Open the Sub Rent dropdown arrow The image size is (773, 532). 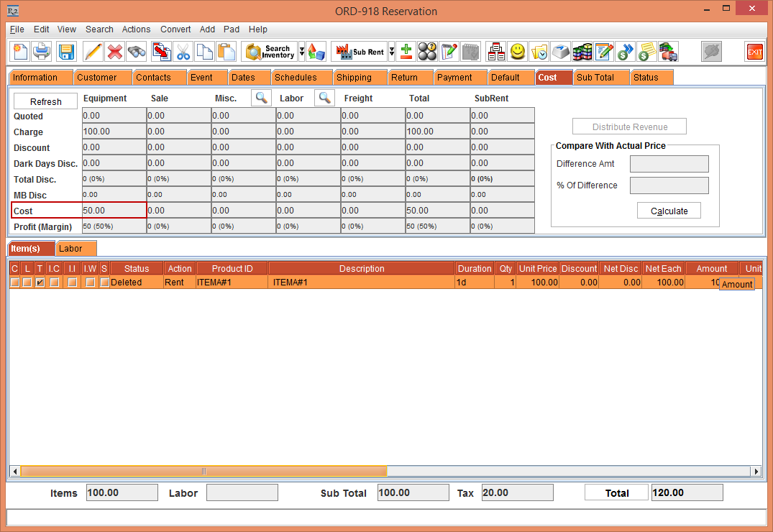[392, 52]
